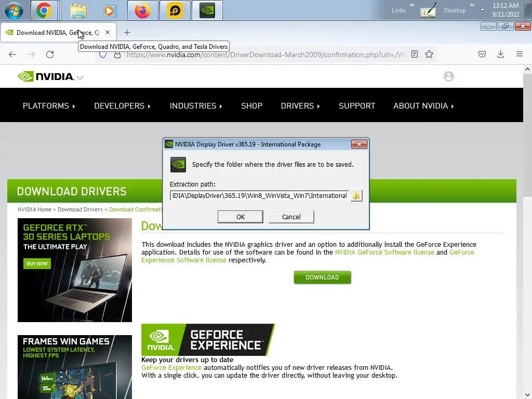Confirm extraction path with OK

point(240,217)
